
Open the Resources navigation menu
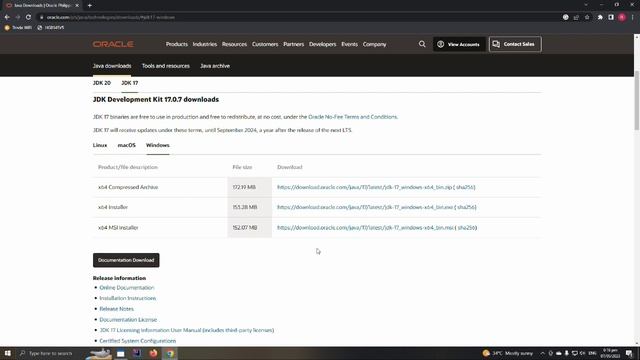tap(234, 44)
